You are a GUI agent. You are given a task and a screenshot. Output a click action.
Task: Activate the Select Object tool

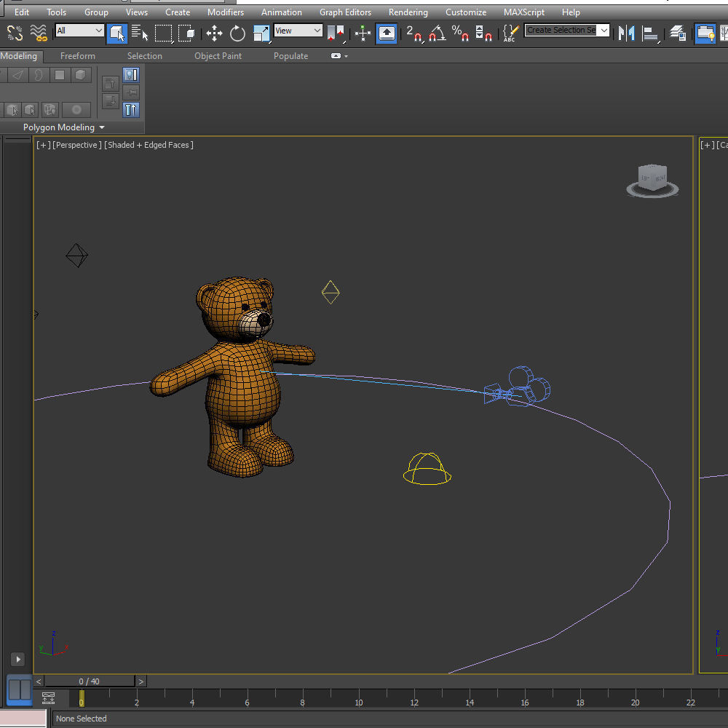116,33
